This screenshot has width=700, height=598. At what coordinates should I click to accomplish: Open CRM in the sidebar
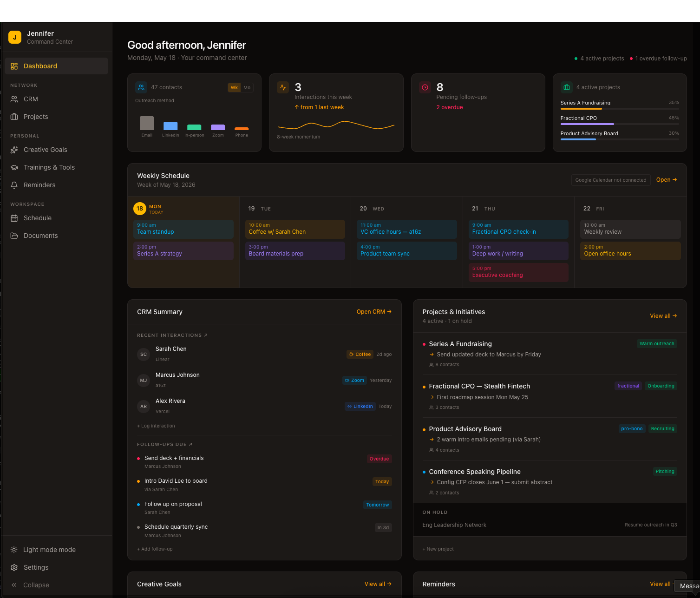pyautogui.click(x=56, y=99)
